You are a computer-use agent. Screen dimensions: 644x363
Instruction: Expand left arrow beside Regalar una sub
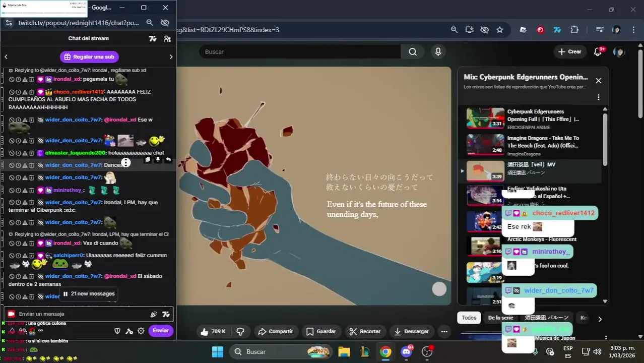coord(6,57)
